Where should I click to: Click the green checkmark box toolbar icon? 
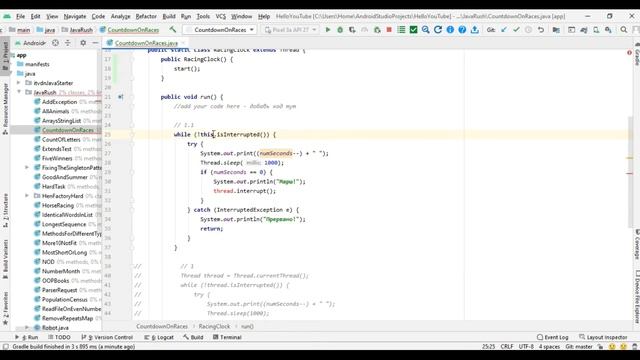click(x=413, y=30)
